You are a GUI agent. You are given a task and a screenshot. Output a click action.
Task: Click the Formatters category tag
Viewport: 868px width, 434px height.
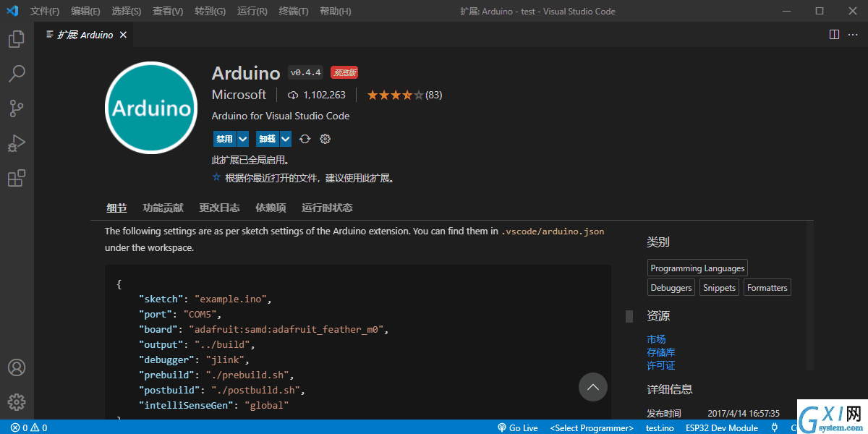(x=767, y=287)
